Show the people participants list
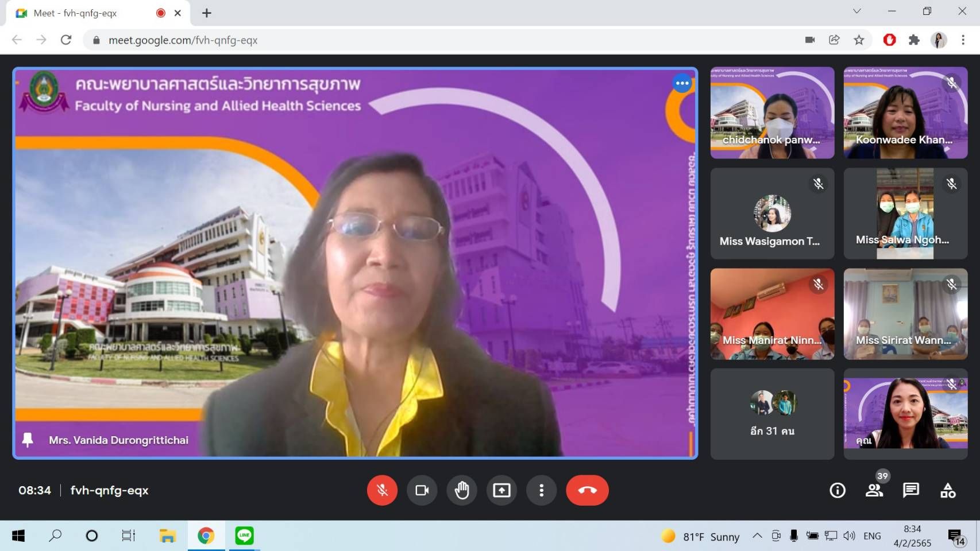Screen dimensions: 980x551 (874, 490)
